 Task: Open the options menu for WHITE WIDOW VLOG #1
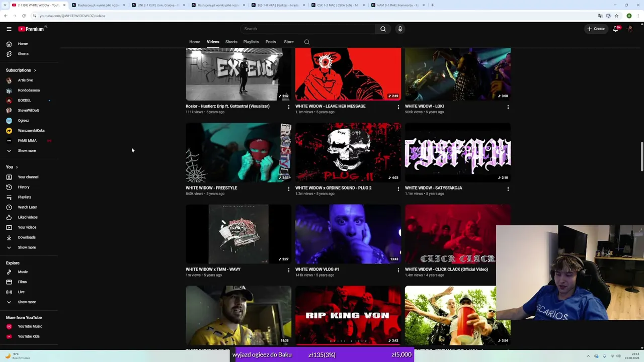pyautogui.click(x=398, y=270)
